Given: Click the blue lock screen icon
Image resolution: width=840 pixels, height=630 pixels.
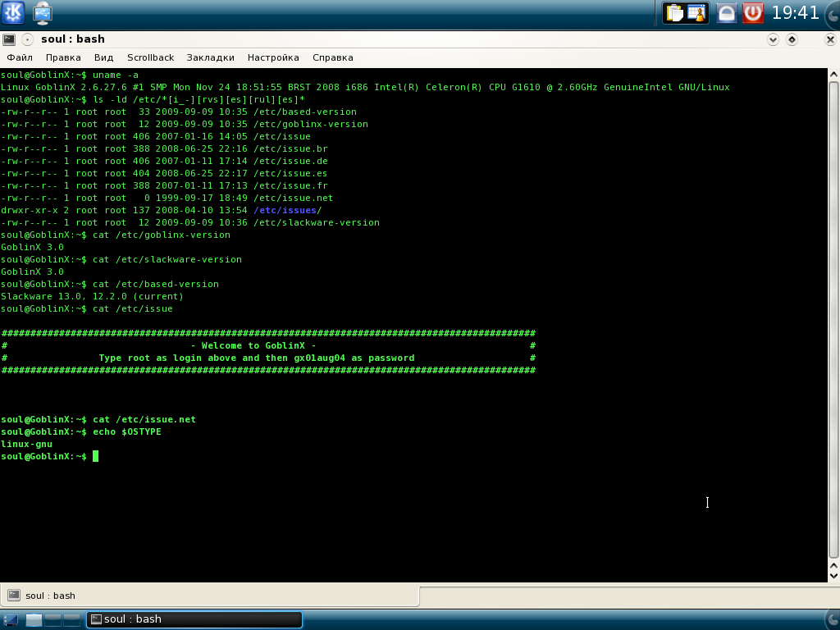Looking at the screenshot, I should 727,13.
